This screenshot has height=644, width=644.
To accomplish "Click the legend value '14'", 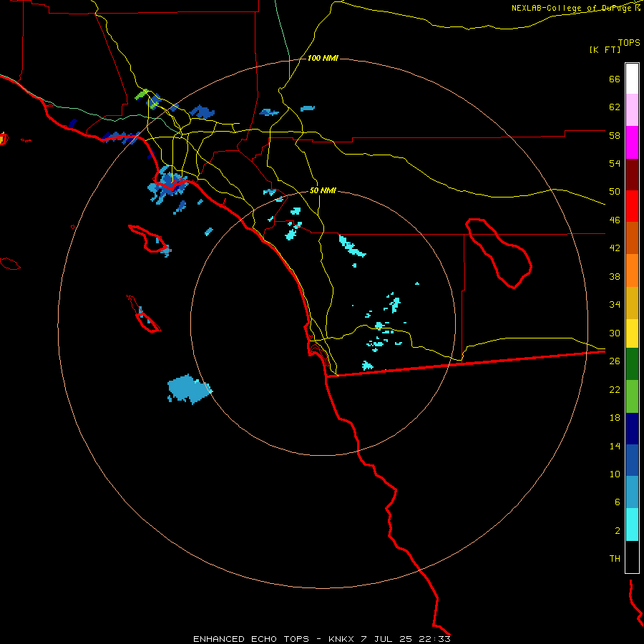I will [x=615, y=446].
